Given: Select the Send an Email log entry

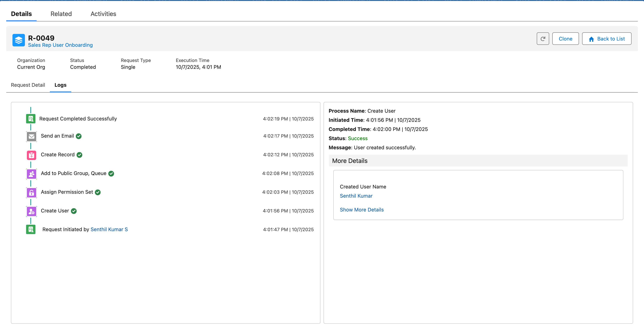Looking at the screenshot, I should point(57,136).
